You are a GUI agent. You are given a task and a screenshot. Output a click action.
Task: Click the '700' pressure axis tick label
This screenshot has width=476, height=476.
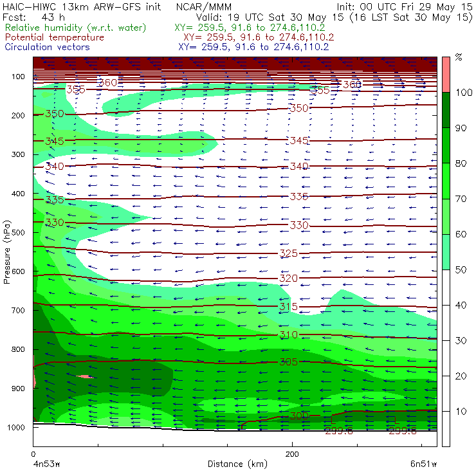(x=18, y=310)
